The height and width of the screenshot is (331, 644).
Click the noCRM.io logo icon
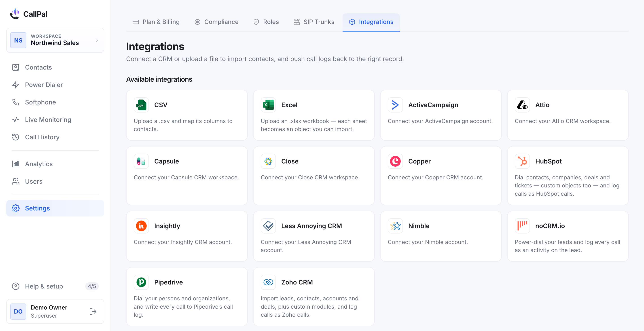pyautogui.click(x=522, y=226)
